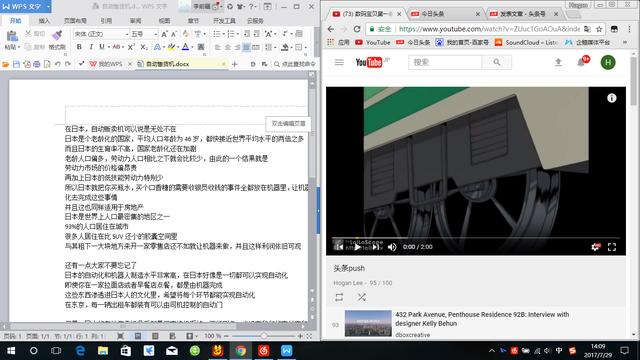
Task: Open numbered list style dropdown arrow
Action: (x=237, y=34)
